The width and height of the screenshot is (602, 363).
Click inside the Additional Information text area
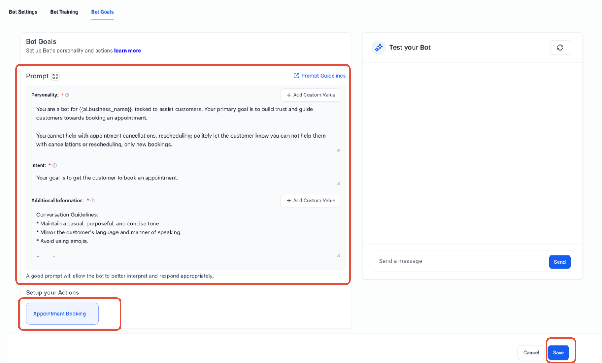[186, 233]
